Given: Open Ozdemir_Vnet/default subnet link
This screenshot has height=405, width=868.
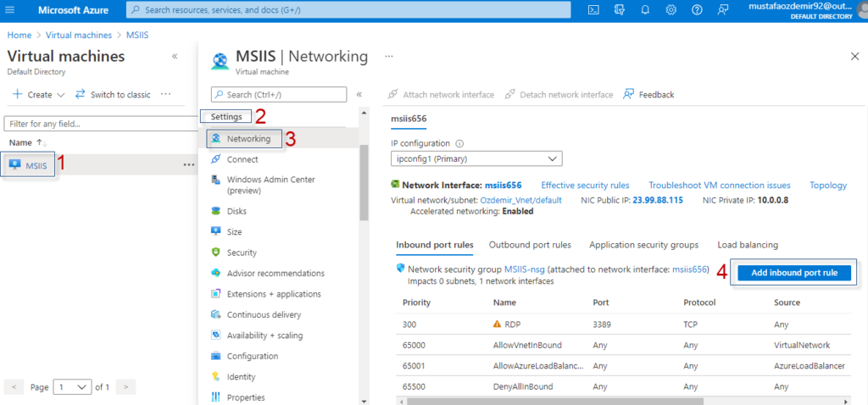Looking at the screenshot, I should pyautogui.click(x=521, y=200).
